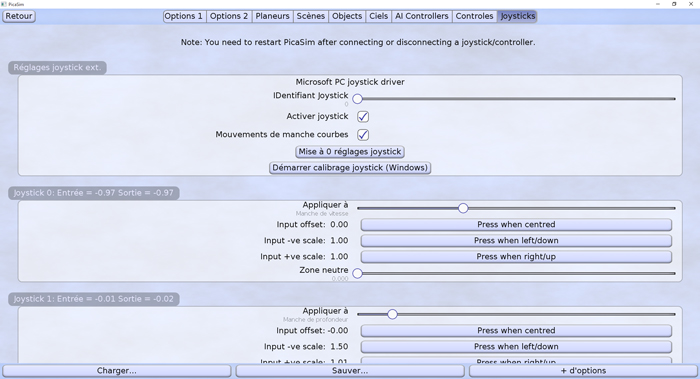Start Windows joystick calibration
This screenshot has height=379, width=700.
350,168
